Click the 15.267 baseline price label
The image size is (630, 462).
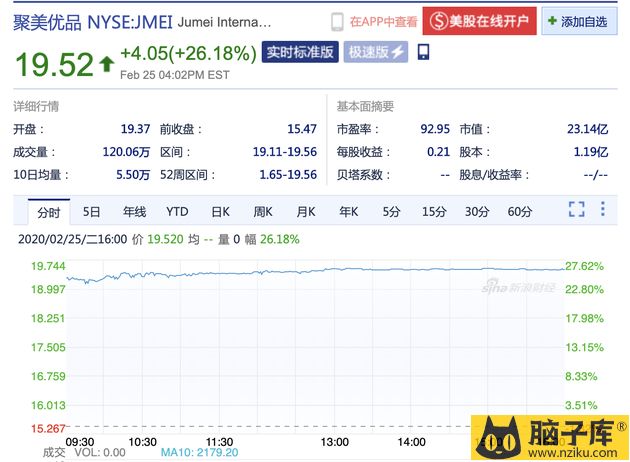(x=48, y=428)
